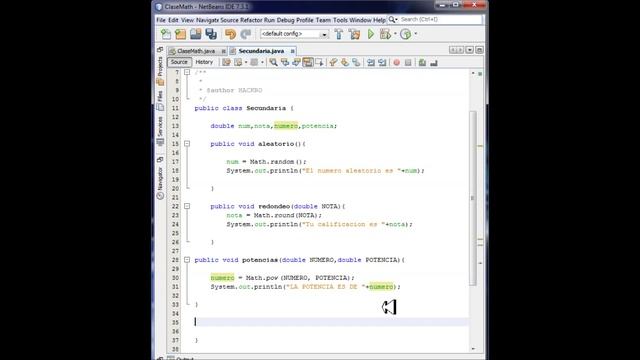Image resolution: width=640 pixels, height=360 pixels.
Task: Click the Clean and Build icon
Action: pyautogui.click(x=354, y=34)
